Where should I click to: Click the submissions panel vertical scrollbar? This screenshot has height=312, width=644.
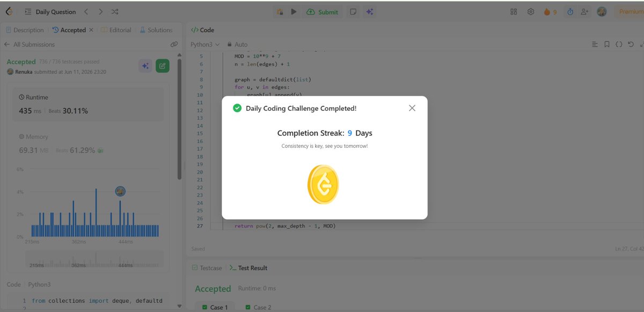(x=179, y=119)
